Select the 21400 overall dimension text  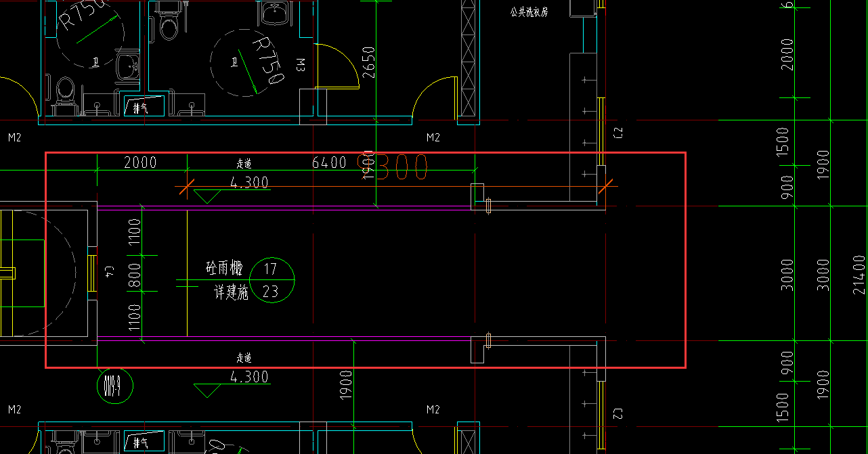tap(859, 274)
